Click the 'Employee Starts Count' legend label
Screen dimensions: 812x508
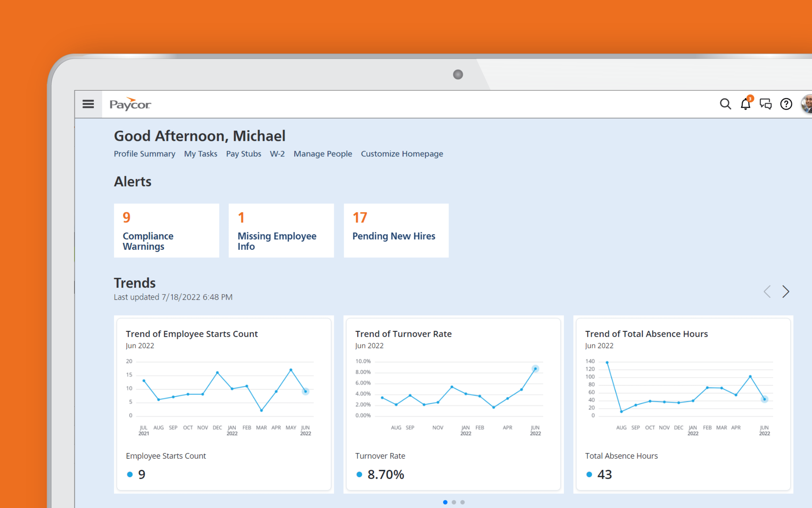(x=166, y=456)
